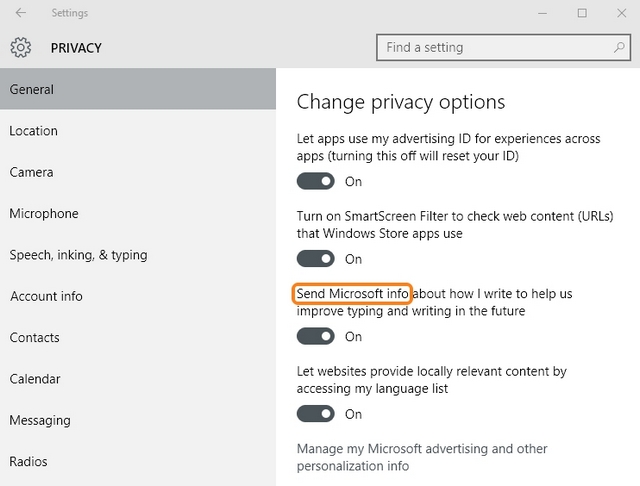Click the back arrow in title bar
The height and width of the screenshot is (486, 640).
[x=21, y=13]
